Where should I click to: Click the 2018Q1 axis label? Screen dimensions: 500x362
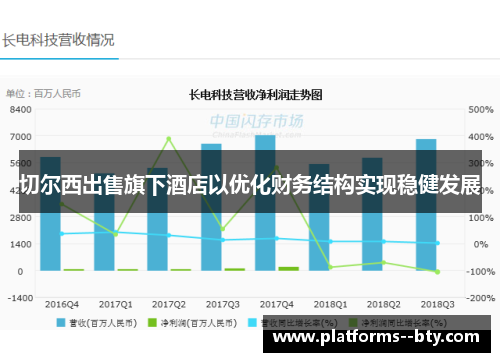[330, 304]
